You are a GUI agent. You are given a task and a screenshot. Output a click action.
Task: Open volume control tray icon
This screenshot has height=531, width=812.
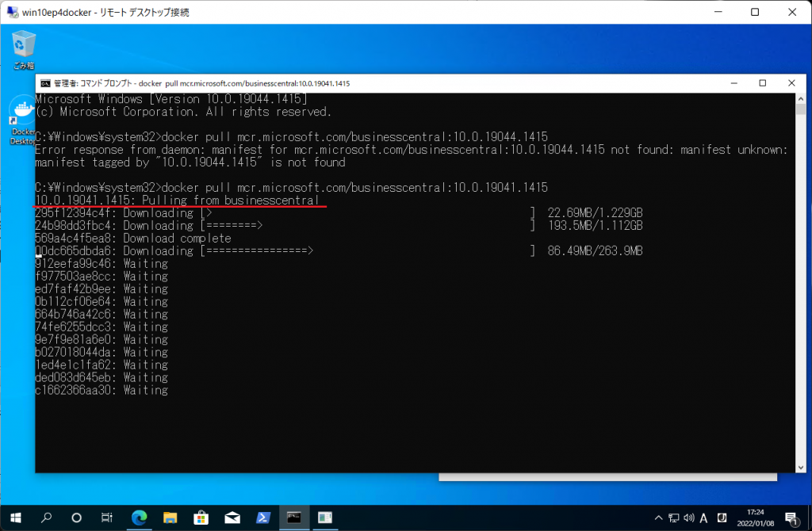pos(689,518)
